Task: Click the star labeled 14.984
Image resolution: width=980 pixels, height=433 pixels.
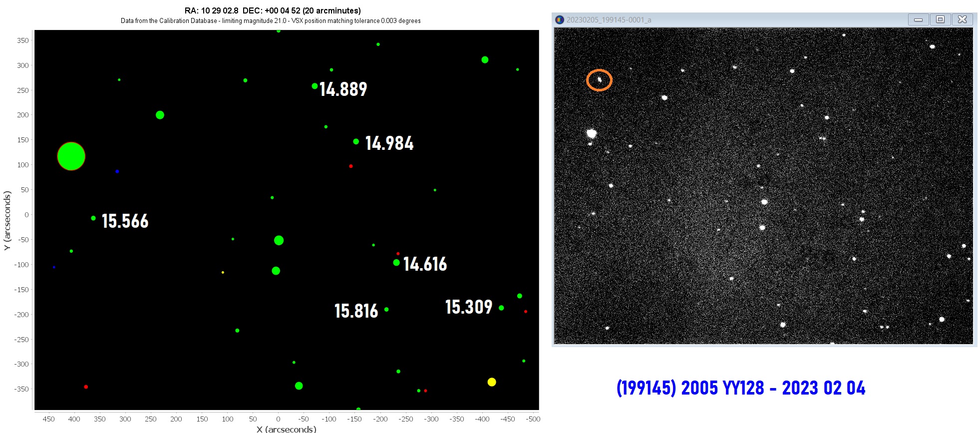Action: click(356, 141)
